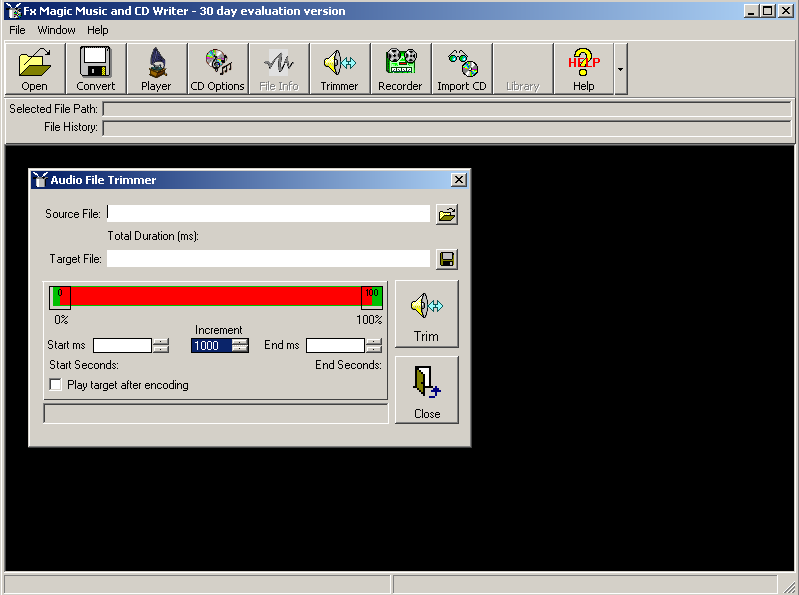Click the Selected File Path field

[447, 109]
